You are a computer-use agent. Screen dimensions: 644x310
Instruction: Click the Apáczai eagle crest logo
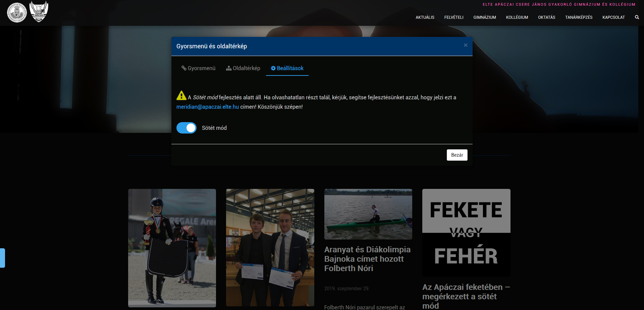tap(39, 12)
